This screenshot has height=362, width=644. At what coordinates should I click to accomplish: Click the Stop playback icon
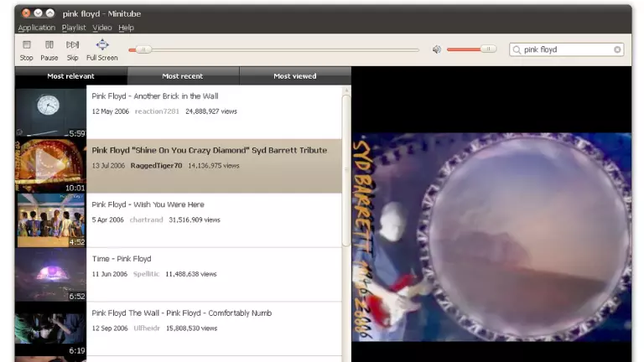(x=27, y=44)
